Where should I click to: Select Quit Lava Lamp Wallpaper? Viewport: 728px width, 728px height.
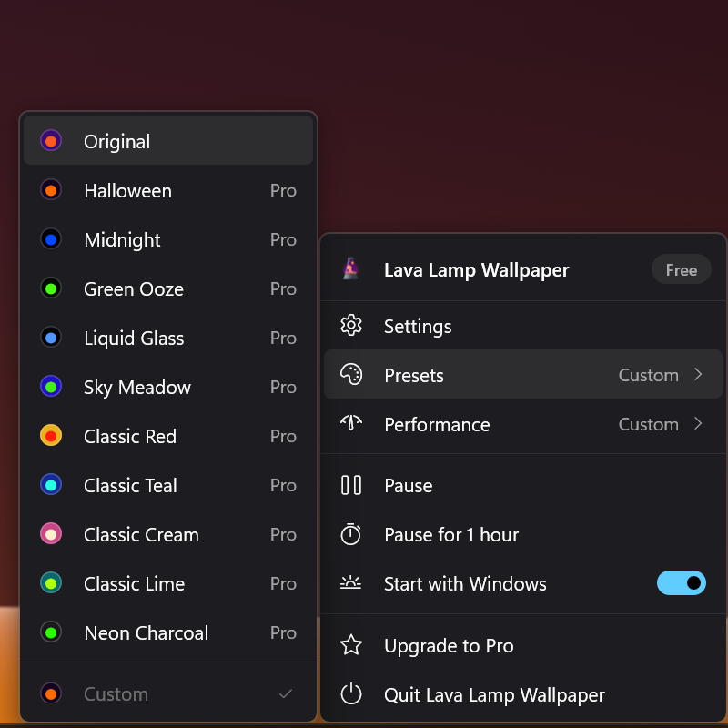522,694
